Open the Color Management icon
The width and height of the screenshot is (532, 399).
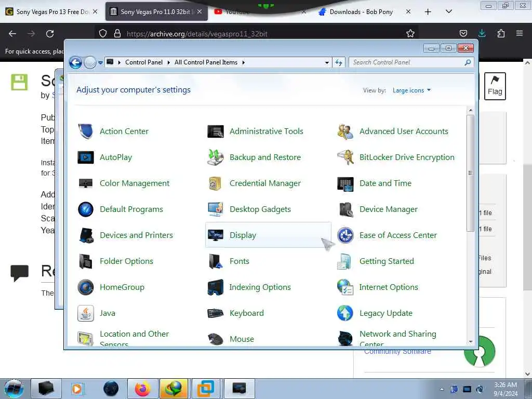pyautogui.click(x=86, y=183)
